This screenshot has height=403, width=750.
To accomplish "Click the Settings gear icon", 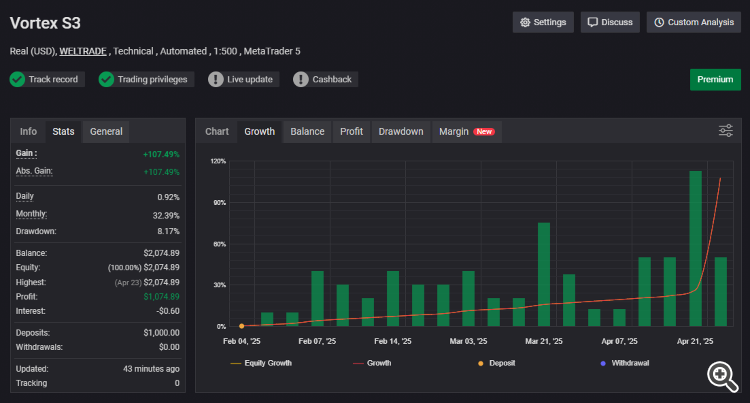I will 525,22.
